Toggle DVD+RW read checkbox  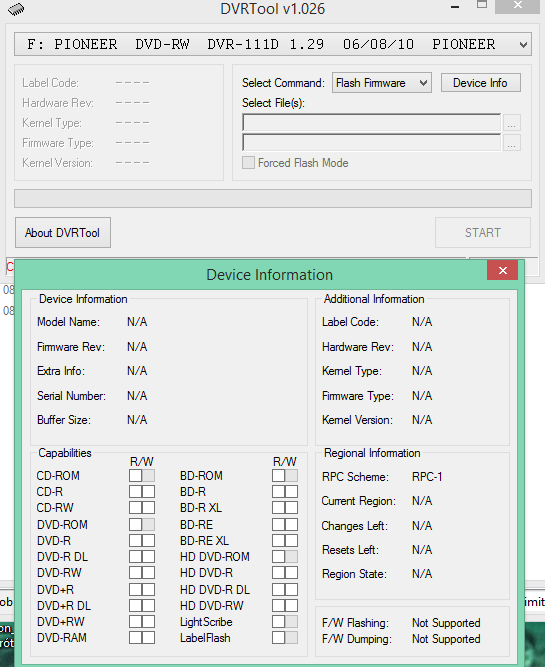click(x=136, y=621)
